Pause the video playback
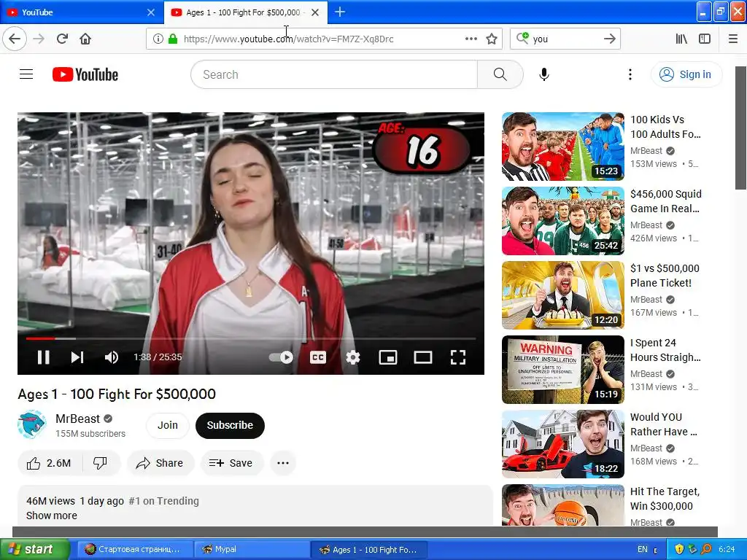 43,357
